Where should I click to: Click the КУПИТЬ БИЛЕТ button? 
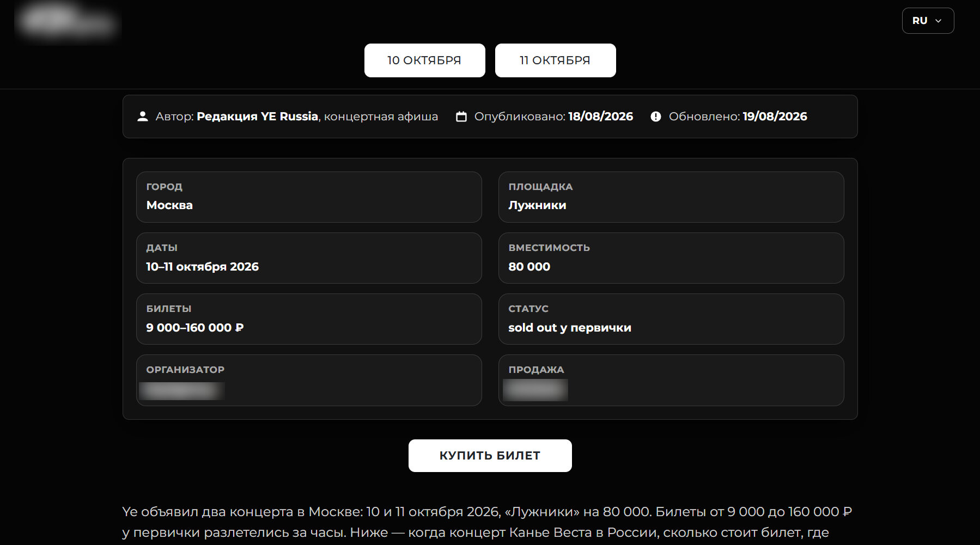tap(490, 456)
